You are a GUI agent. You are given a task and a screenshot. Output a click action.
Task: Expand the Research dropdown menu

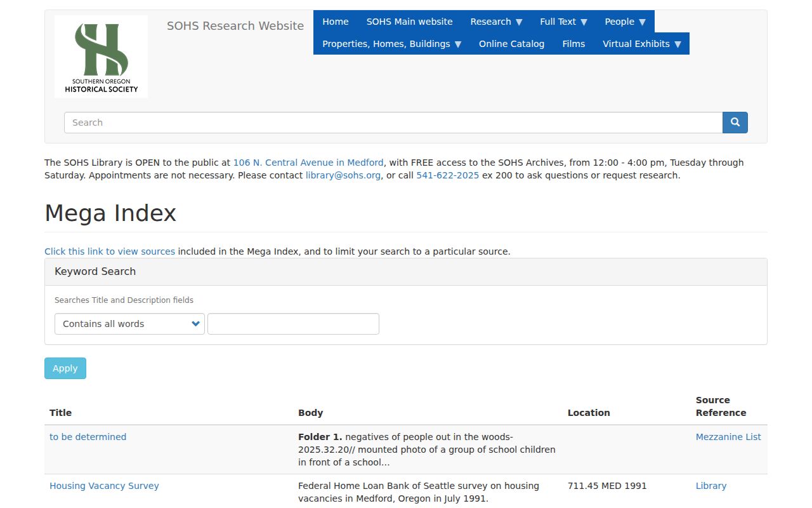(x=496, y=22)
